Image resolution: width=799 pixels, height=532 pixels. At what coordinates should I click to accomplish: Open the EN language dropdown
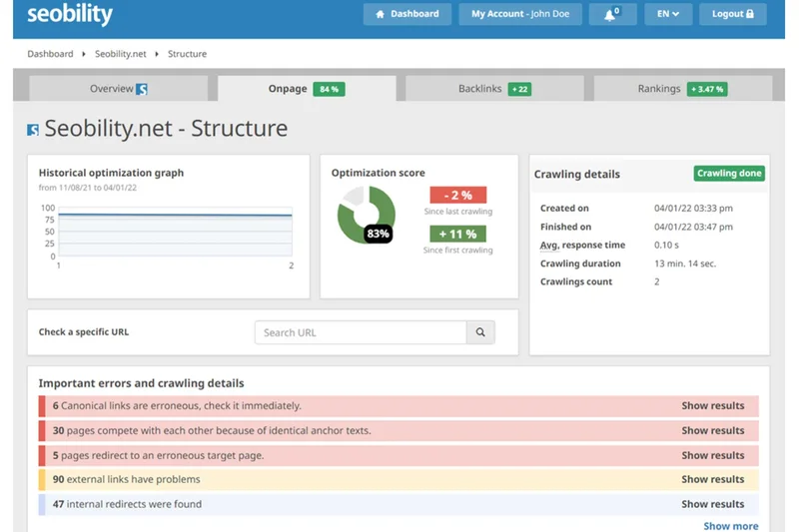pos(668,14)
